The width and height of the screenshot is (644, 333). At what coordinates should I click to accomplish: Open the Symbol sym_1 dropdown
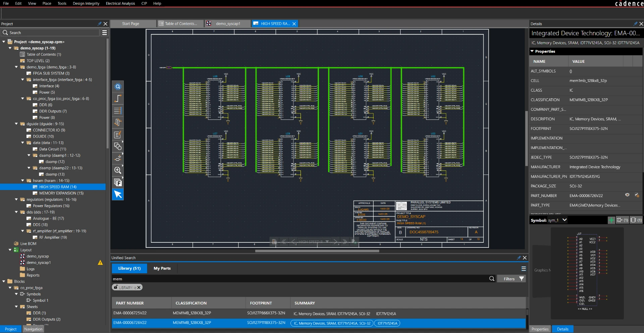click(x=565, y=220)
